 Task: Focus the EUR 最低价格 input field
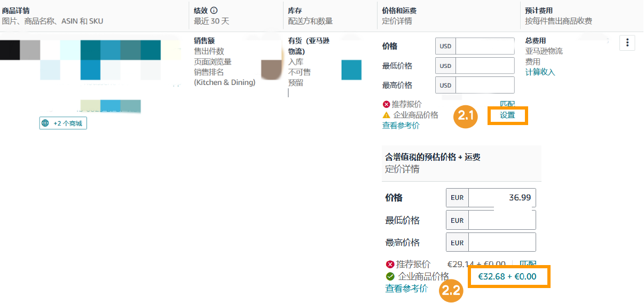pyautogui.click(x=501, y=220)
